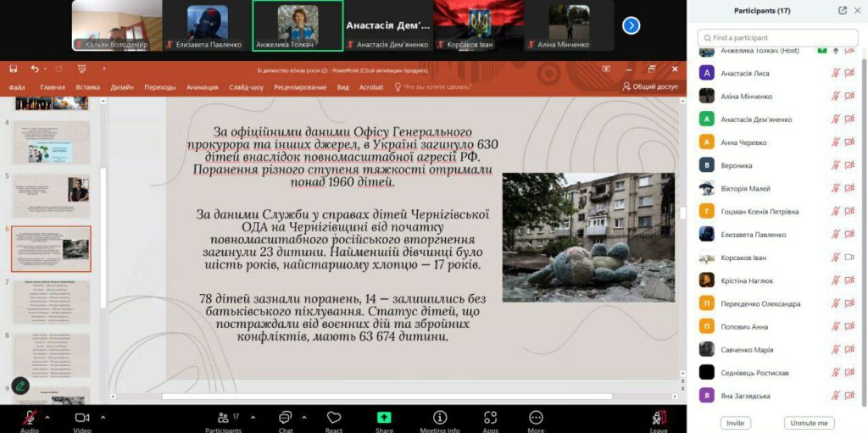Image resolution: width=868 pixels, height=433 pixels.
Task: Expand the chat options arrow
Action: [303, 416]
